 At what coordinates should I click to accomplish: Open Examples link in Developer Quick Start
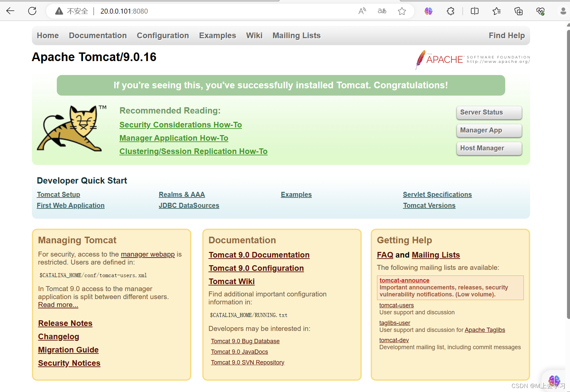(x=296, y=195)
